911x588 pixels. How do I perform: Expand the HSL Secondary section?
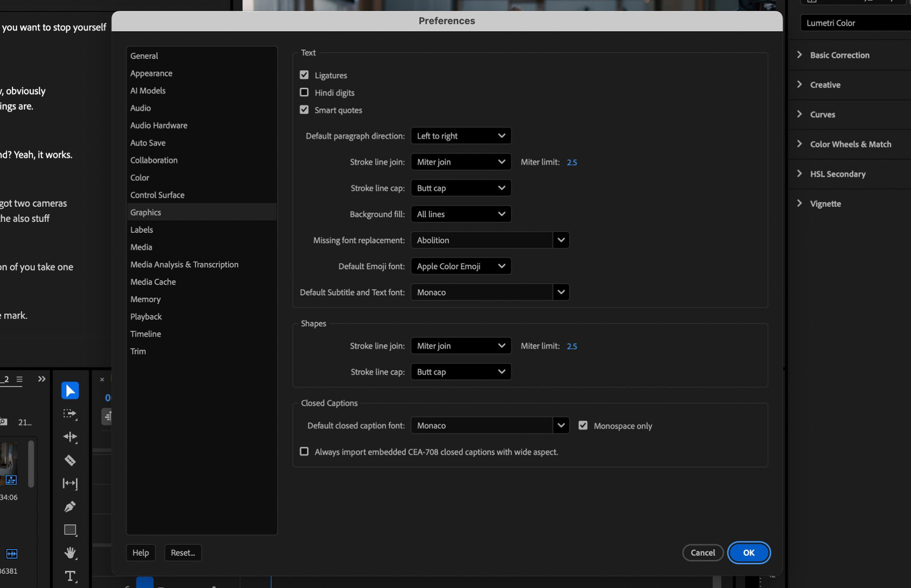tap(800, 174)
